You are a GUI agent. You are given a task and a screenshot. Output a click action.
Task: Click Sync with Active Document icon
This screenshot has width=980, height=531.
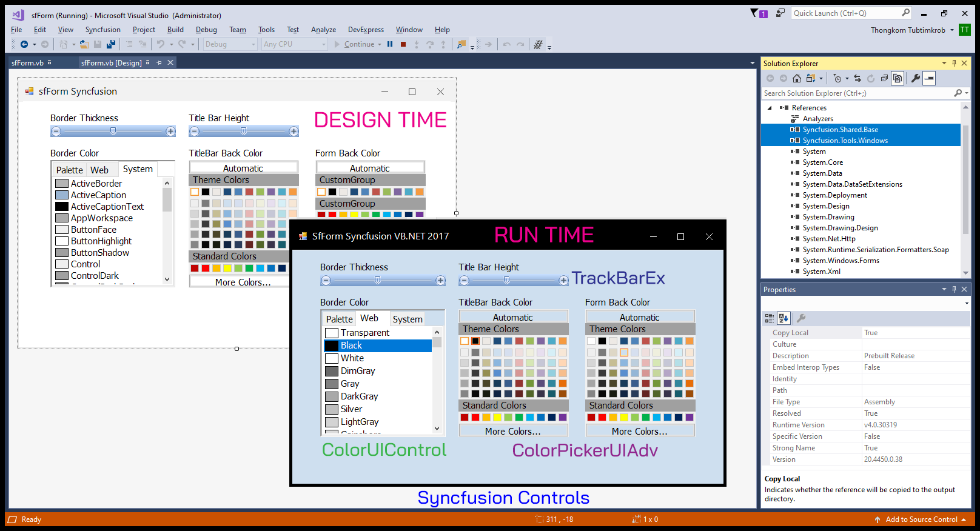click(857, 78)
